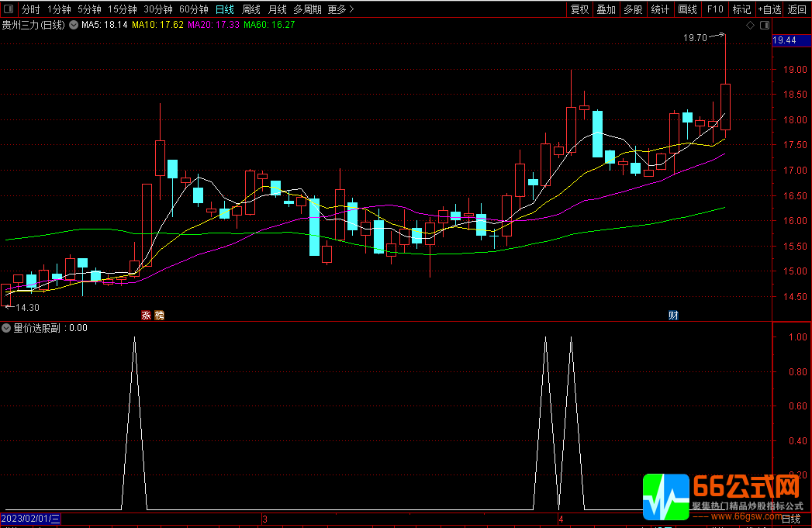Open the 复权 price adjustment option
The height and width of the screenshot is (528, 812).
(x=579, y=9)
